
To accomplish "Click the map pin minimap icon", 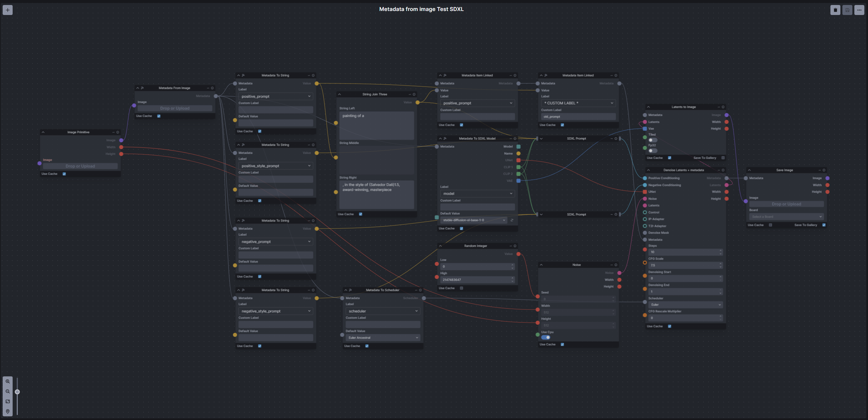I will tap(7, 411).
